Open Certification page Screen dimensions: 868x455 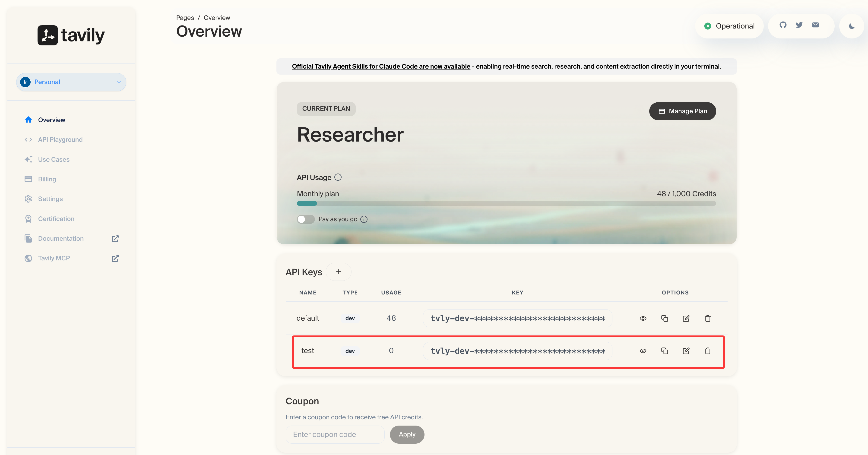pyautogui.click(x=56, y=218)
